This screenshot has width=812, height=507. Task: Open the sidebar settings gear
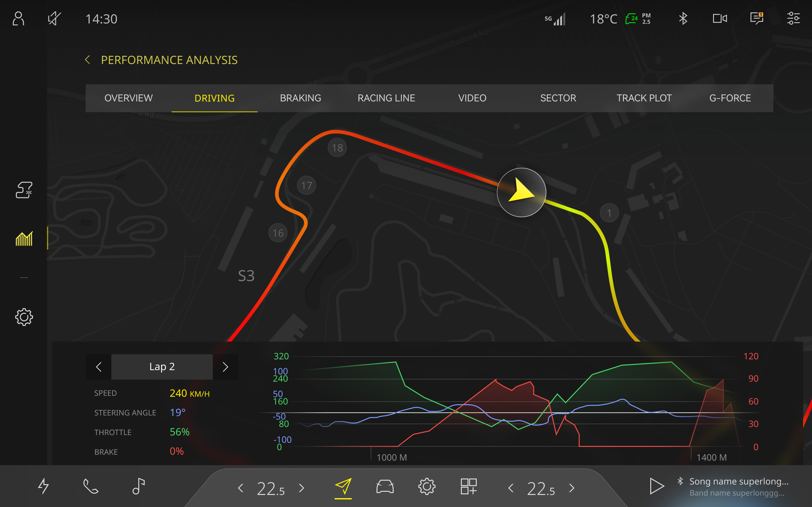24,317
